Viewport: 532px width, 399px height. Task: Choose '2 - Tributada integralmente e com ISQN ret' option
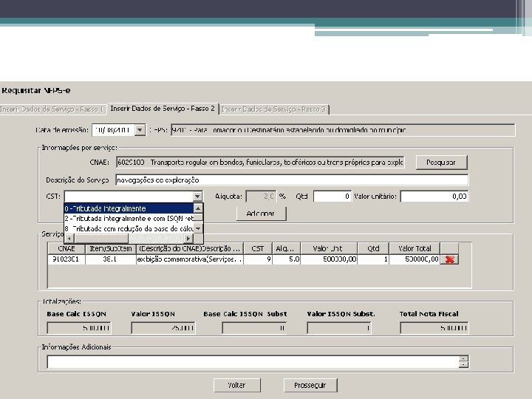(x=129, y=218)
